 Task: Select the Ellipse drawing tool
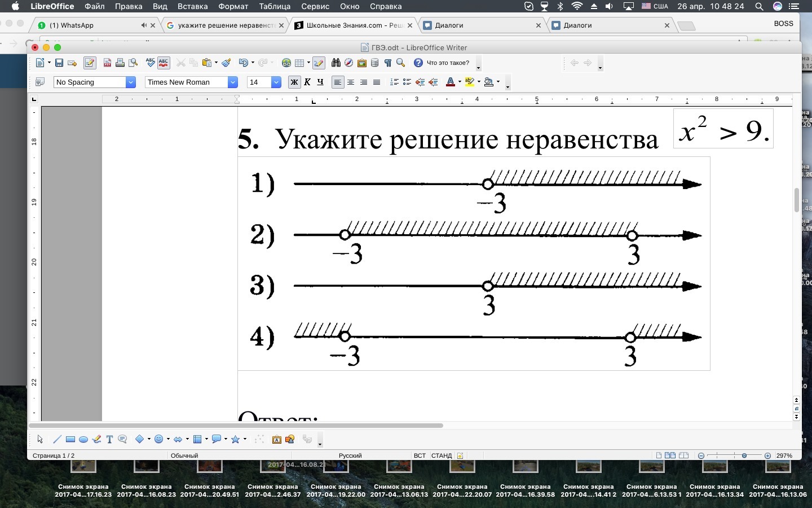pos(83,439)
